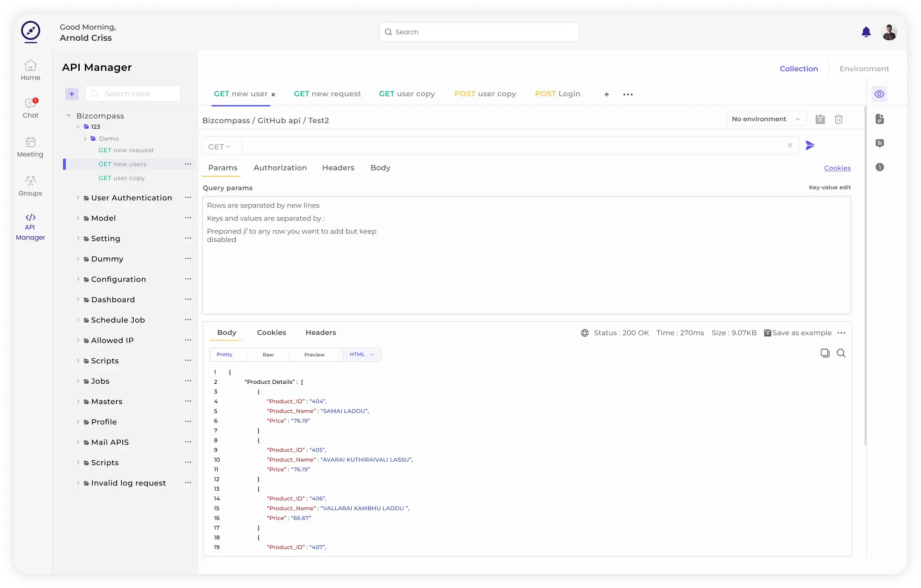Image resolution: width=921 pixels, height=588 pixels.
Task: Toggle the eye preview icon
Action: (879, 94)
